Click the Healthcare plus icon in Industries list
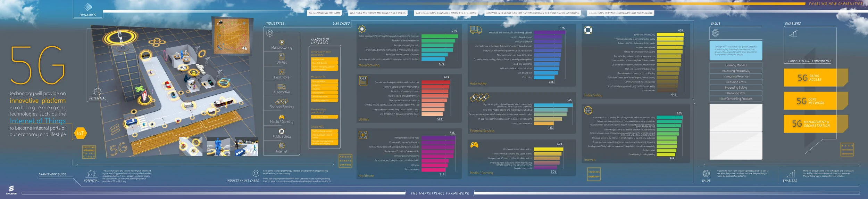 click(282, 72)
